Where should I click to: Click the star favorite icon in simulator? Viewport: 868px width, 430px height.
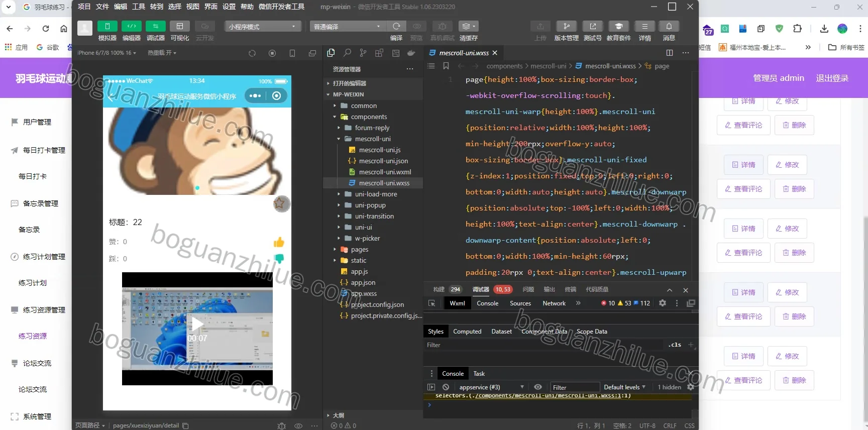(280, 203)
